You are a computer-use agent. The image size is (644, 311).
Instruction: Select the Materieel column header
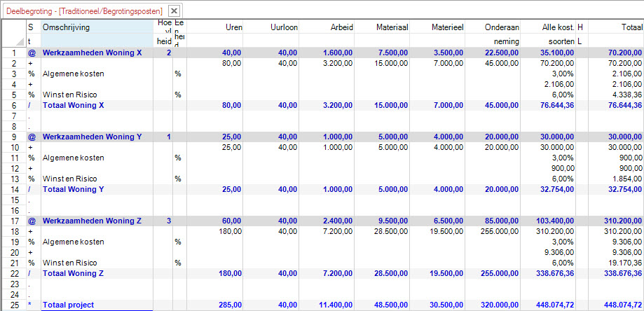[437, 27]
